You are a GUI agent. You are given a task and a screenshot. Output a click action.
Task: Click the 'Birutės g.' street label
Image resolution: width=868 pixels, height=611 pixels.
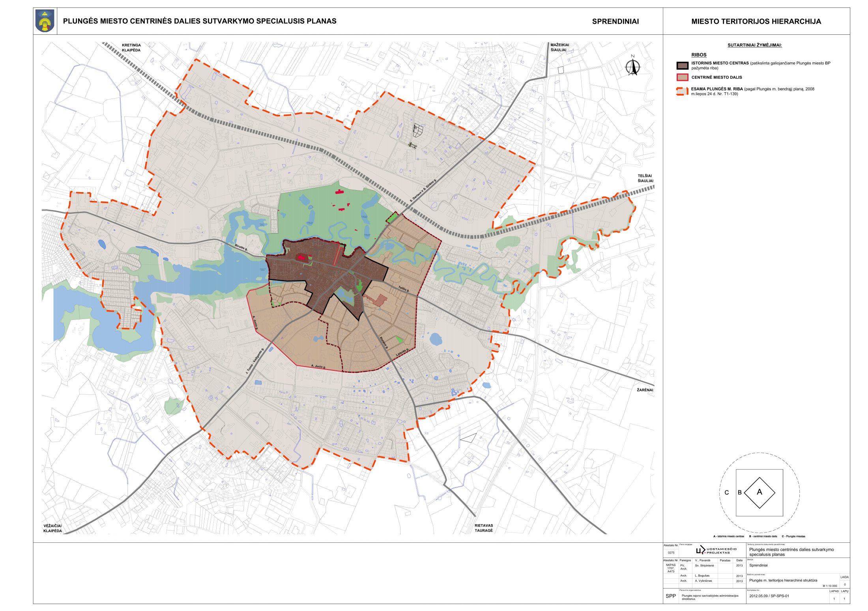tap(241, 248)
